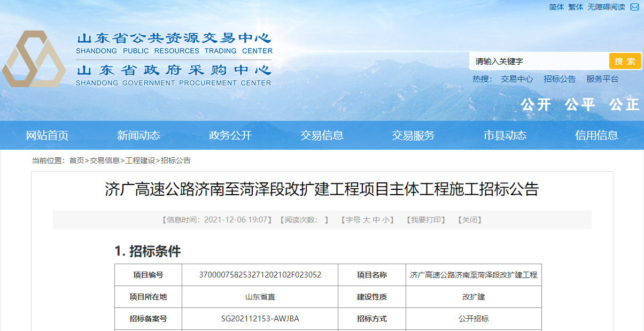
Task: Click 我要打印 to print the page
Action: (425, 220)
